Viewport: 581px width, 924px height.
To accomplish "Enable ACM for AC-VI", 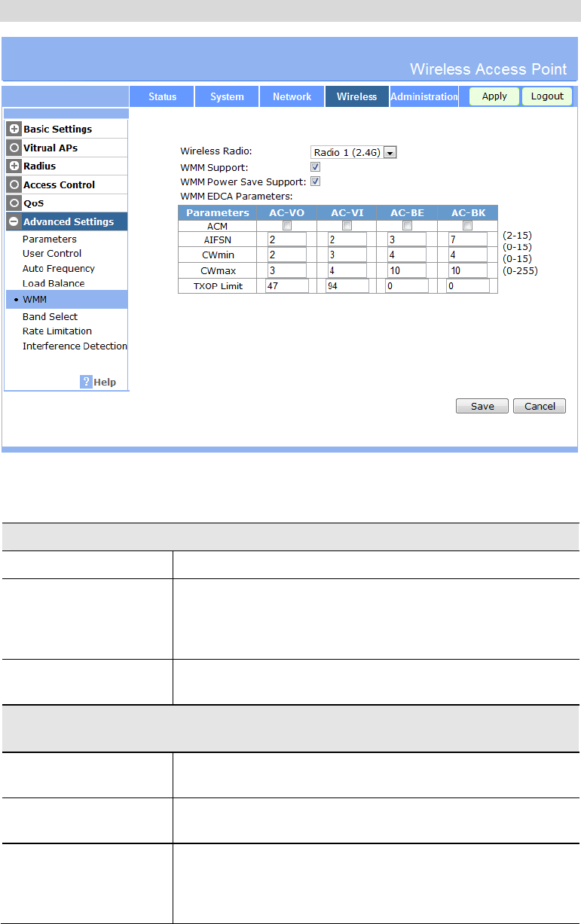I will pyautogui.click(x=347, y=225).
